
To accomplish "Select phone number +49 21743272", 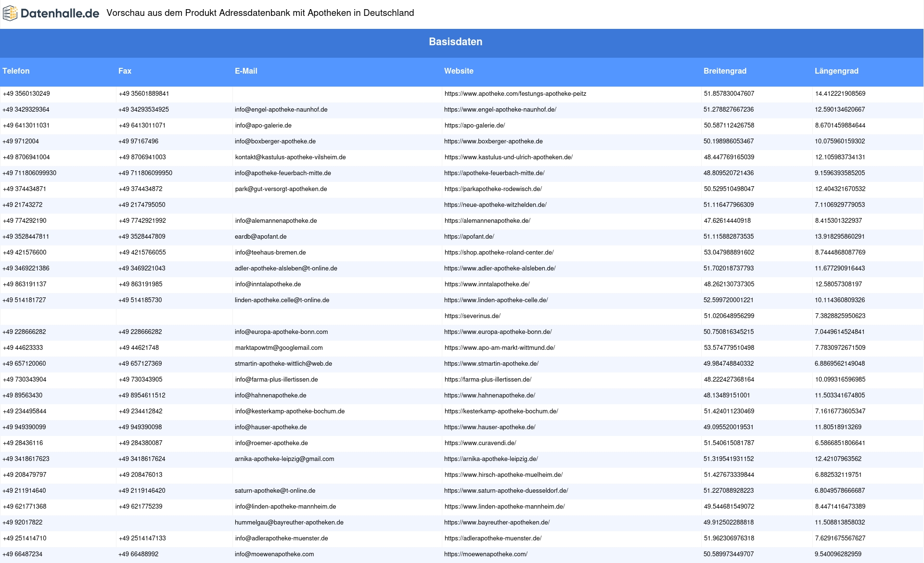I will (23, 205).
